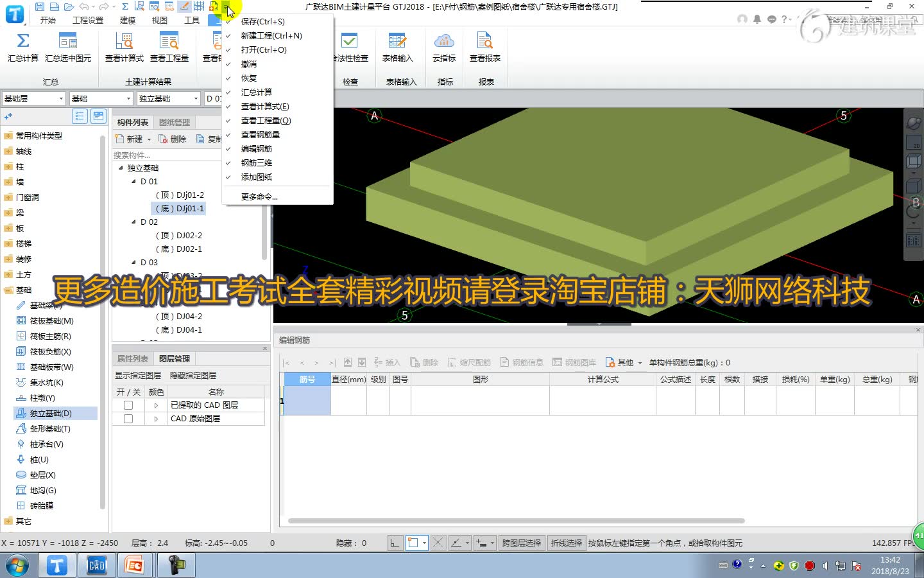924x578 pixels.
Task: Click the edit rebar icon in quick access toolbar
Action: tap(184, 6)
